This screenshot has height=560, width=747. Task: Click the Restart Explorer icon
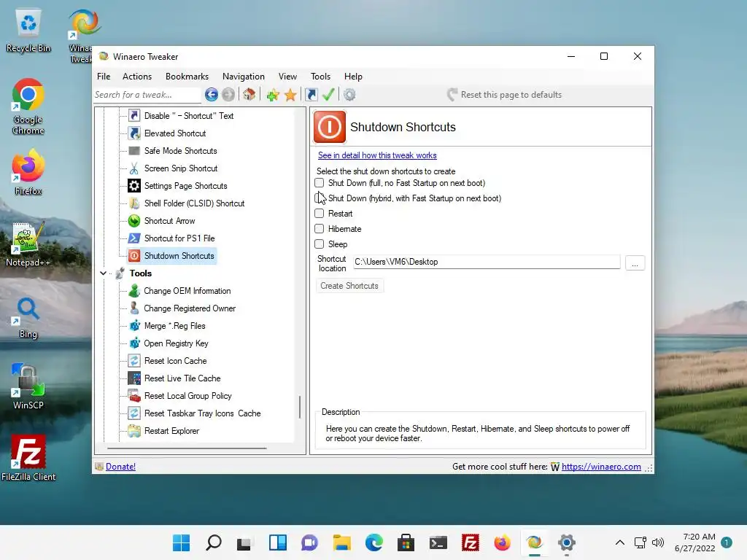tap(134, 431)
